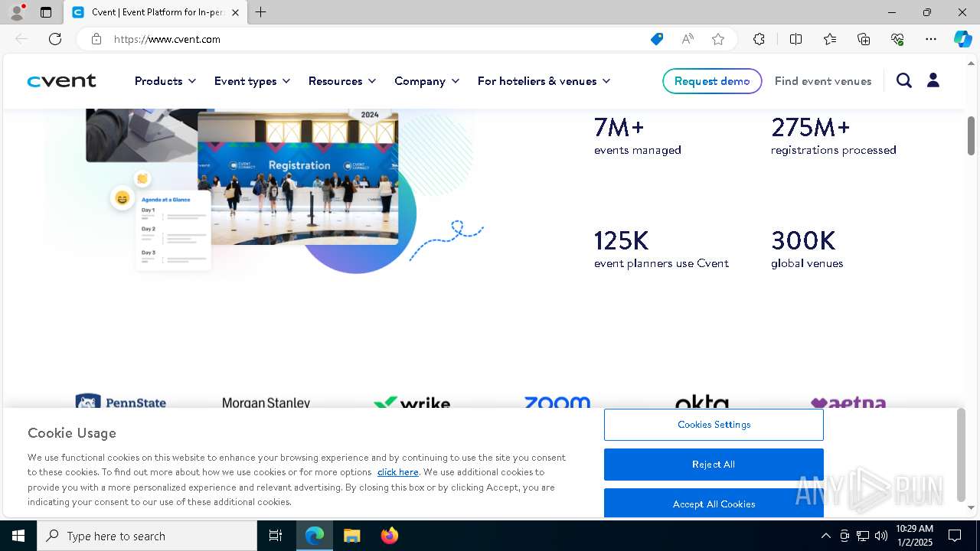The width and height of the screenshot is (980, 551).
Task: Open Task View on taskbar
Action: pos(276,536)
